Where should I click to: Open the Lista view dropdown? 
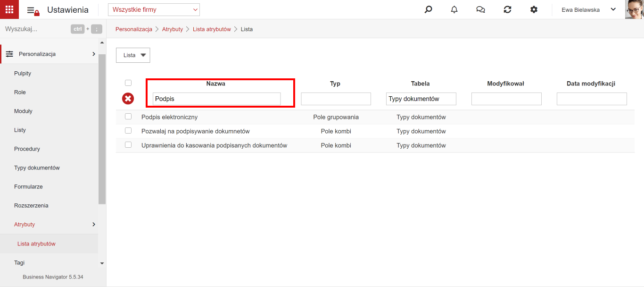[133, 55]
